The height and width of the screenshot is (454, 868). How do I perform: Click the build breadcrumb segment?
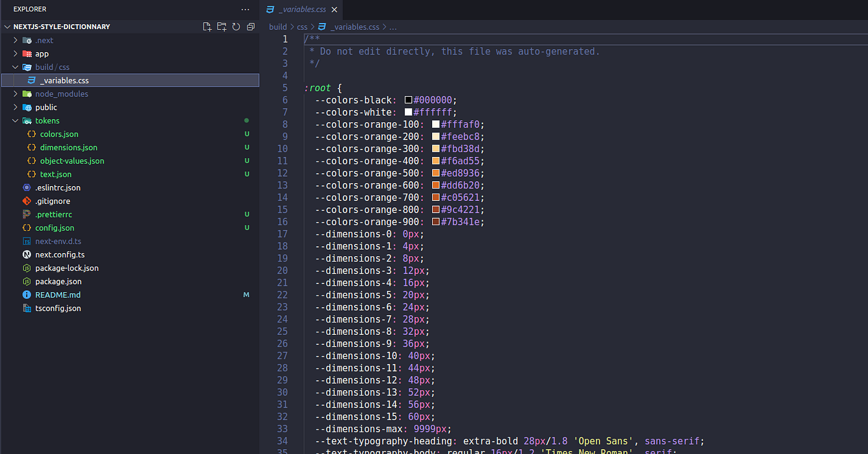point(278,27)
